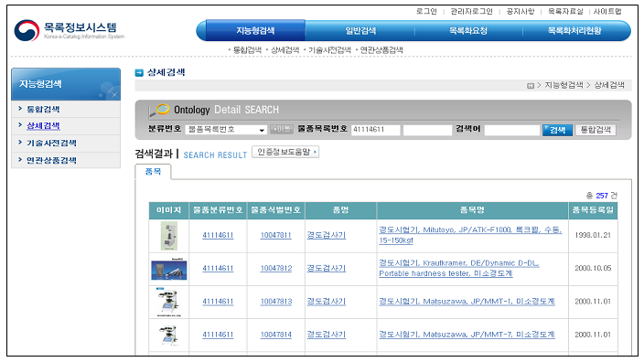
Task: Click the 물품목록번호 field containing 41114611
Action: pos(375,130)
